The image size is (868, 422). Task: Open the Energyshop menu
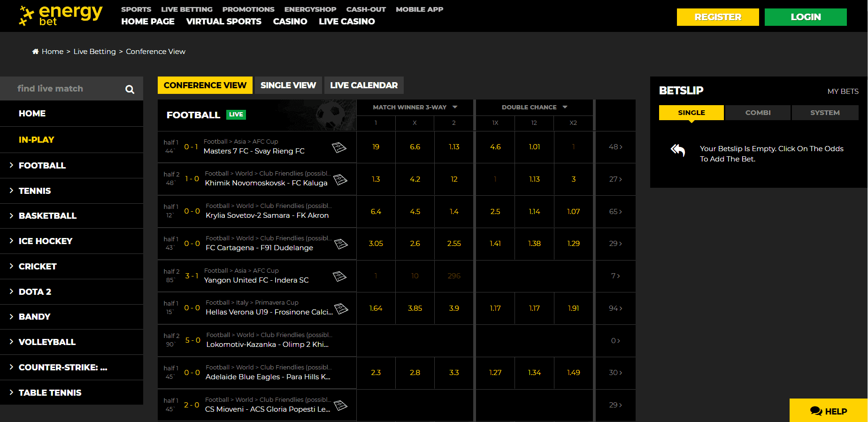(310, 9)
